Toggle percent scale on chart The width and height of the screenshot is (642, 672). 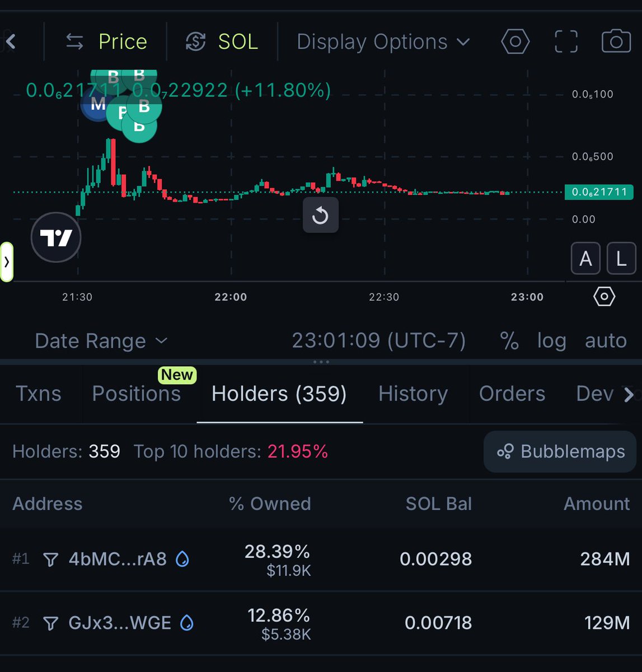click(509, 340)
